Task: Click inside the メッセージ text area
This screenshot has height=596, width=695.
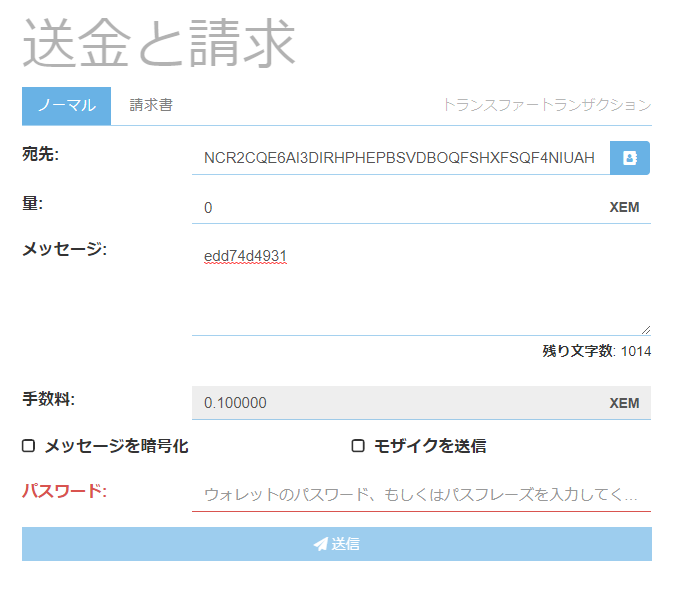Action: [x=420, y=290]
